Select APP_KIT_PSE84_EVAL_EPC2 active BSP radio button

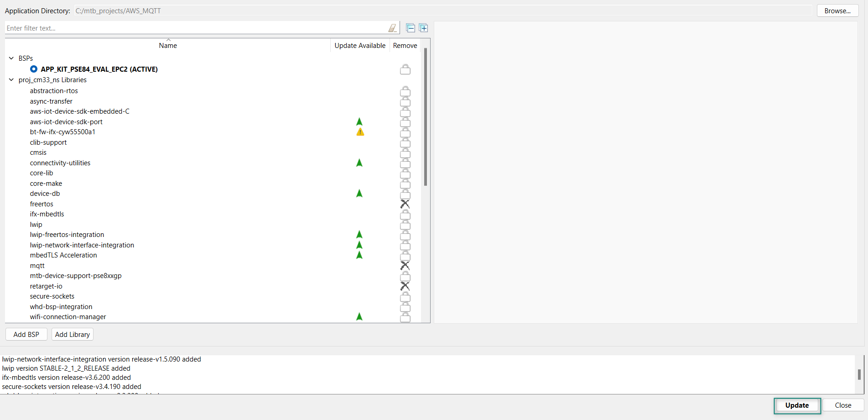coord(34,69)
